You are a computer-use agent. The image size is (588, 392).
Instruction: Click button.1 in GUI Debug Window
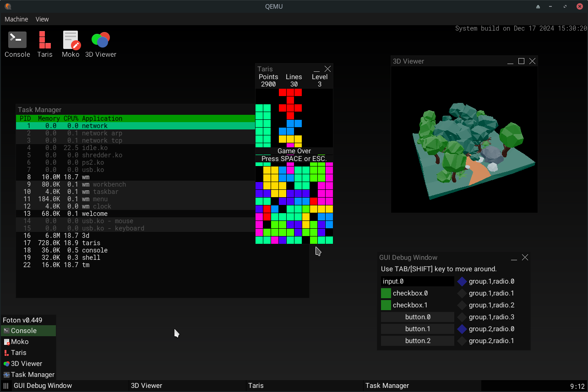point(418,329)
